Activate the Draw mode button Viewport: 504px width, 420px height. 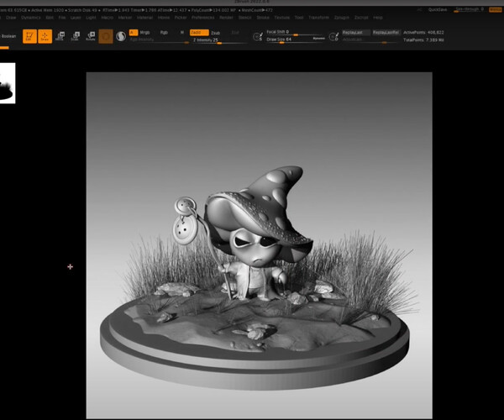pyautogui.click(x=45, y=36)
